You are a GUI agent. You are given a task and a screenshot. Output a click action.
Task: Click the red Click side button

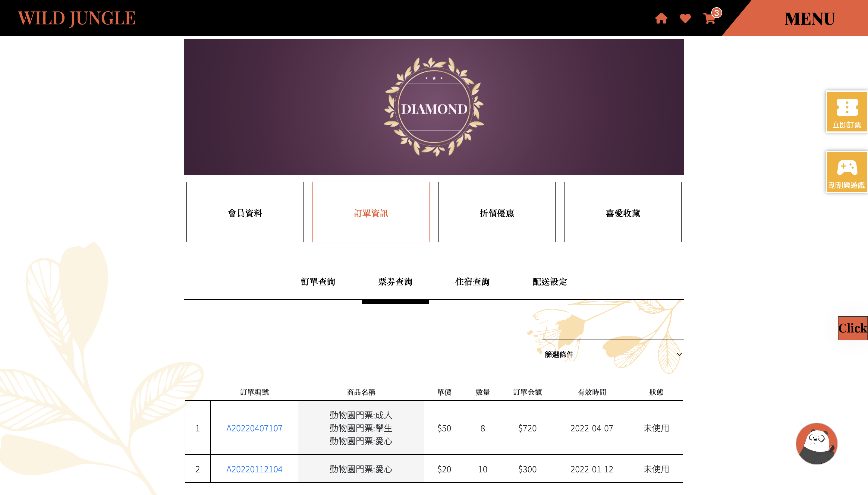point(852,328)
